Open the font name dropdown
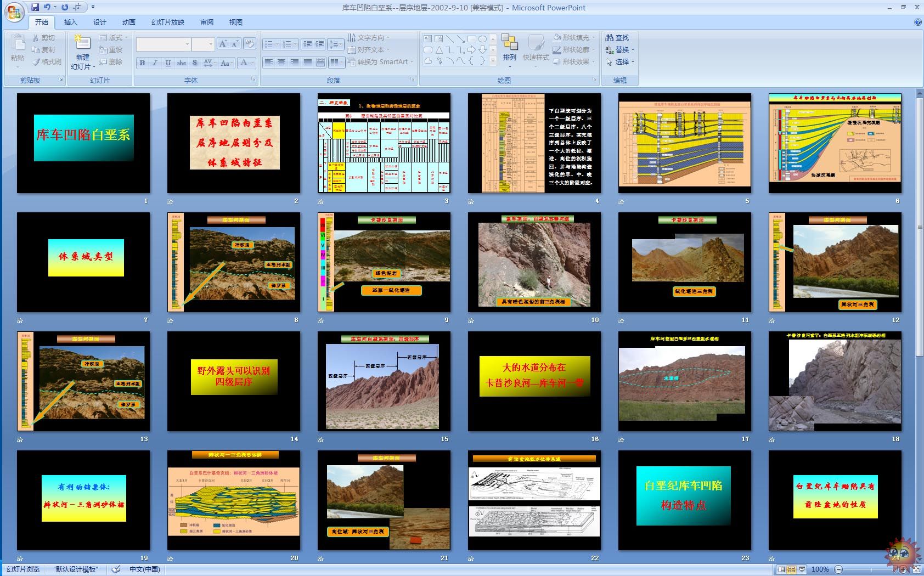The image size is (924, 576). [187, 44]
